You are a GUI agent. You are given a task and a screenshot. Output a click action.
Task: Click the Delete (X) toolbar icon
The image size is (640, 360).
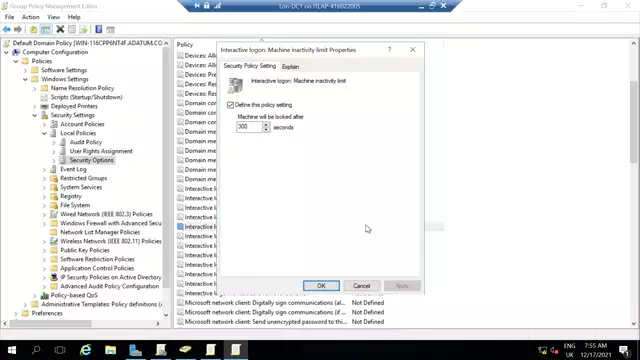(60, 29)
